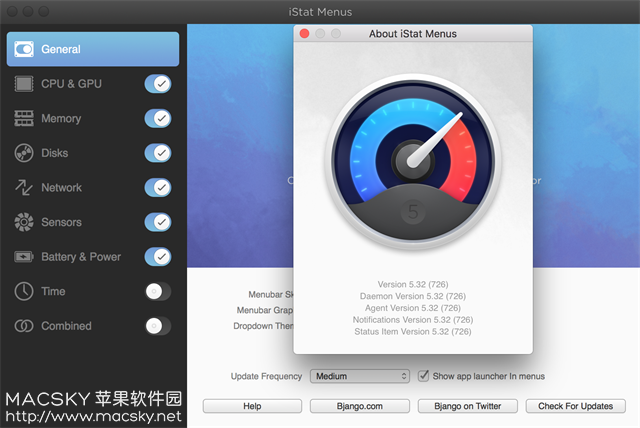The image size is (640, 428).
Task: Click the General switch icon in sidebar
Action: point(24,49)
